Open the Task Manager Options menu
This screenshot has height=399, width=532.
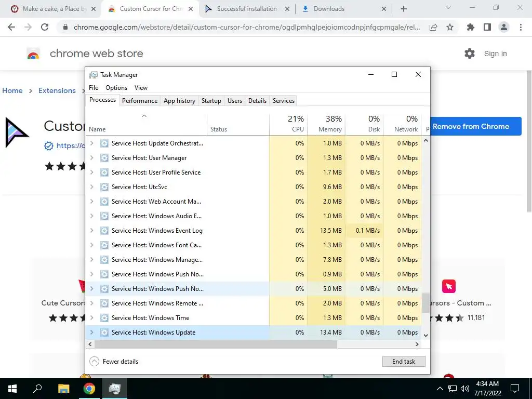(116, 88)
